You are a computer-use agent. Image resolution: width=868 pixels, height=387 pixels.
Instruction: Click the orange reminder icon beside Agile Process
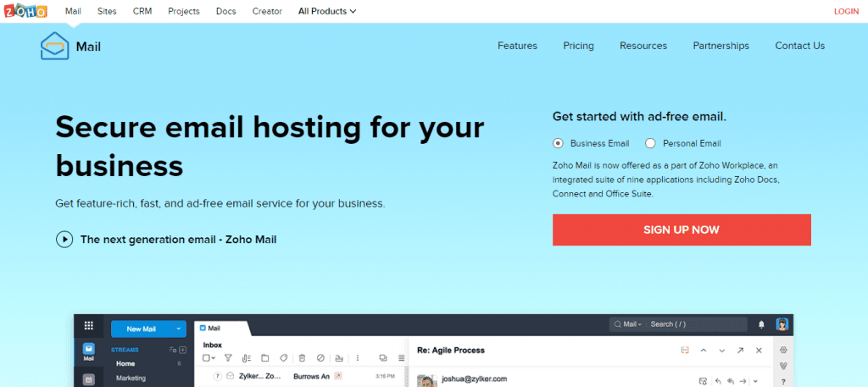tap(685, 351)
